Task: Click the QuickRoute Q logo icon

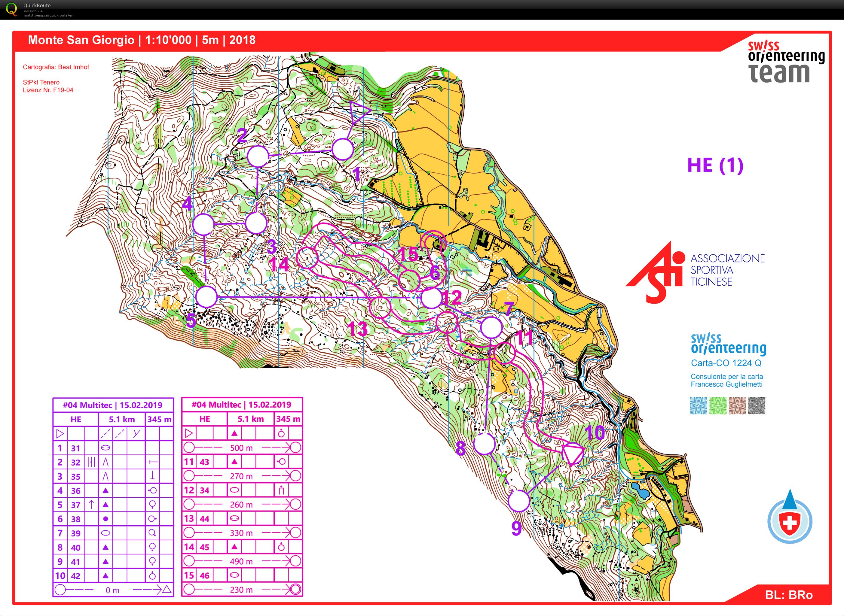Action: coord(11,9)
